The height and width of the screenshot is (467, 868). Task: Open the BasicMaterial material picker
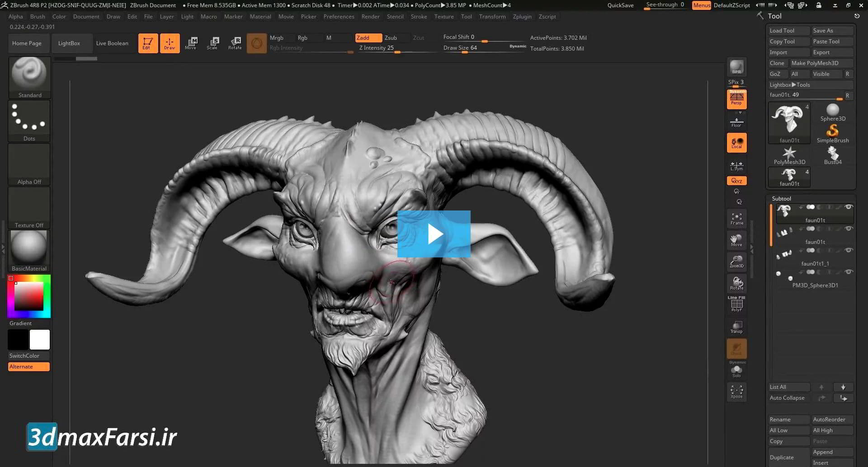click(x=29, y=251)
